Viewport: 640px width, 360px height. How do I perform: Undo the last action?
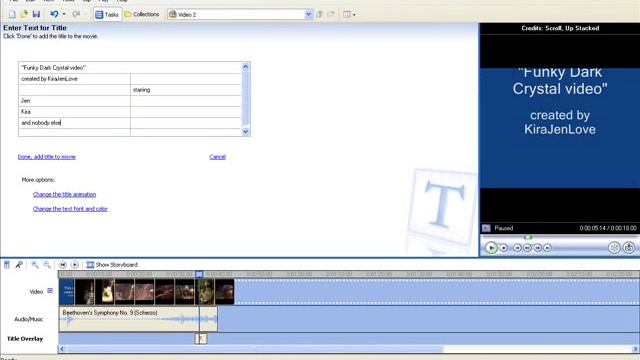point(53,14)
